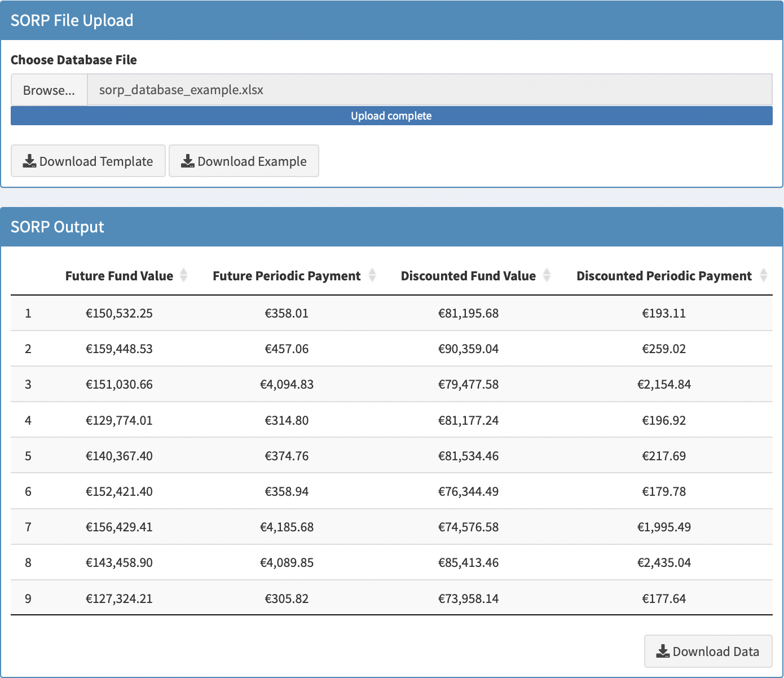Sort by Future Fund Value arrows

point(183,275)
